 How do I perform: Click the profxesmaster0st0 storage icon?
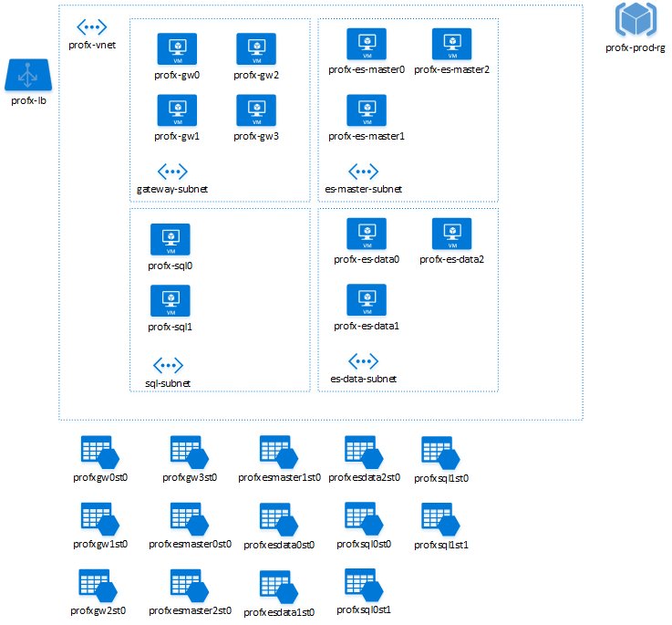point(190,519)
